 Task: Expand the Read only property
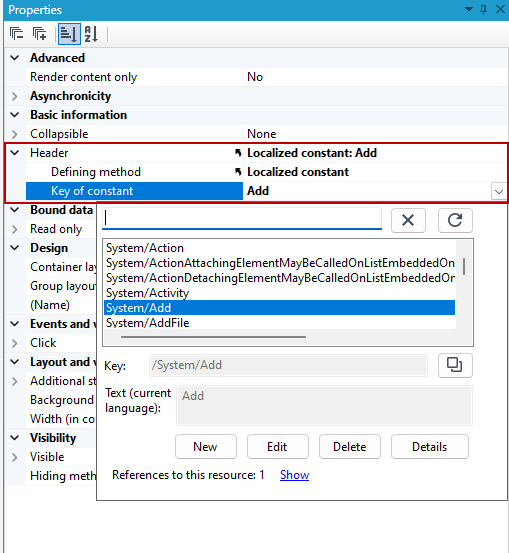click(14, 229)
